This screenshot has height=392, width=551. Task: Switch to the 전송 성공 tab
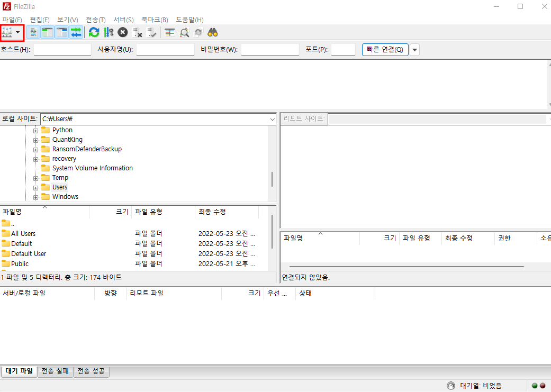(x=91, y=371)
